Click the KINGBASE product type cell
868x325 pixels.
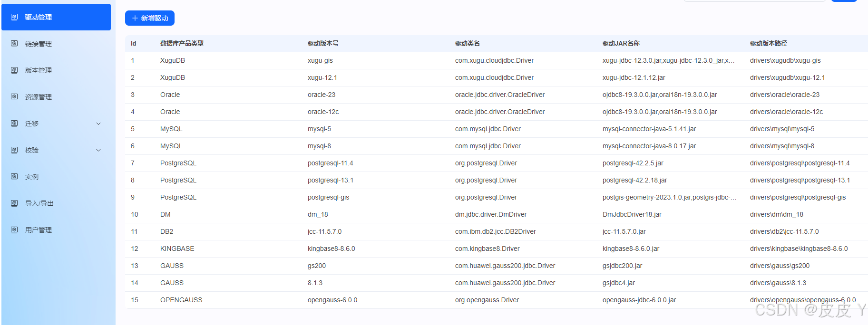coord(177,249)
